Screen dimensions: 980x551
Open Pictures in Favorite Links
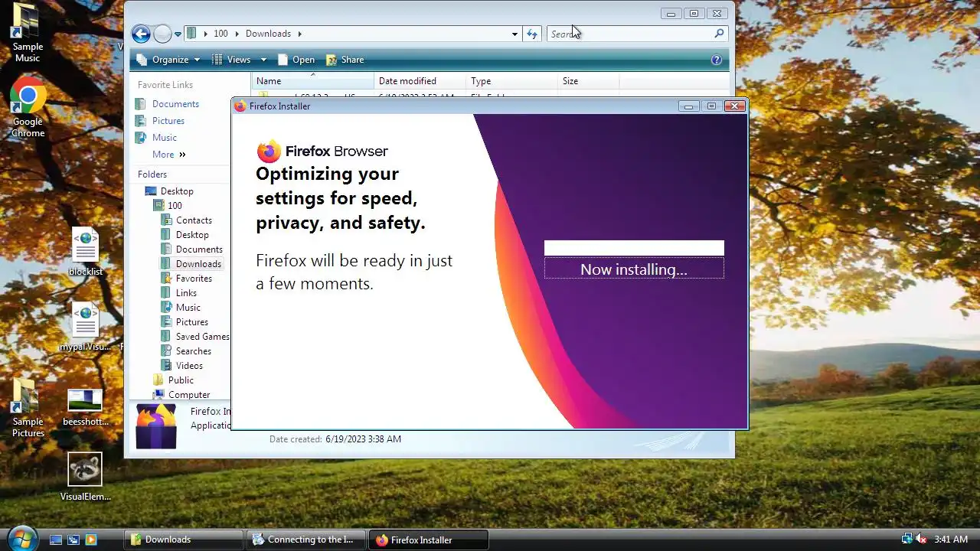click(168, 121)
